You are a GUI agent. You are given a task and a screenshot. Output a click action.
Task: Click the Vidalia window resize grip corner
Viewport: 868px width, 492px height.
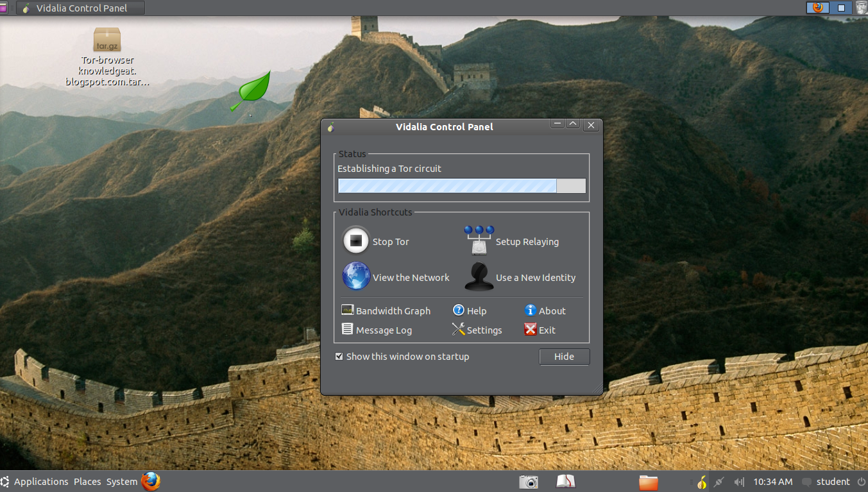[597, 388]
